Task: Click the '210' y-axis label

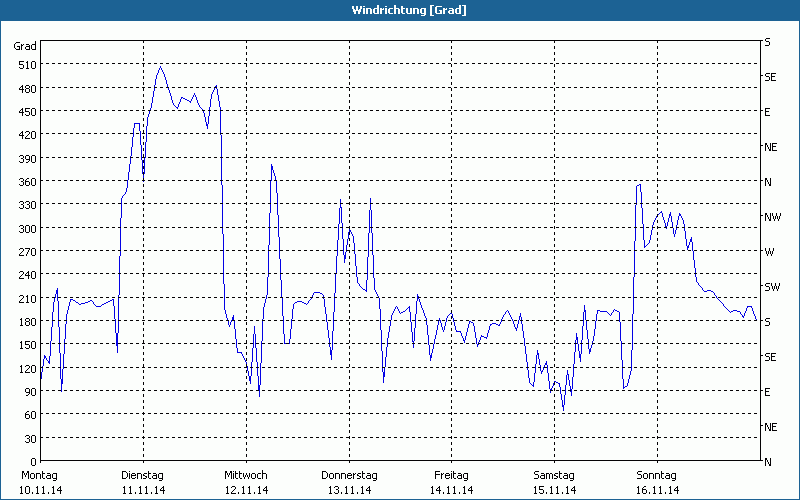Action: 28,299
